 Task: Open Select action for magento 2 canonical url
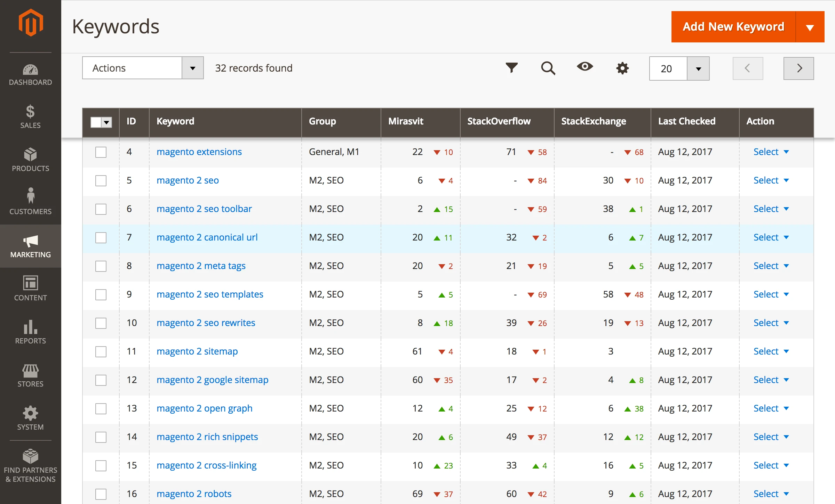[771, 237]
